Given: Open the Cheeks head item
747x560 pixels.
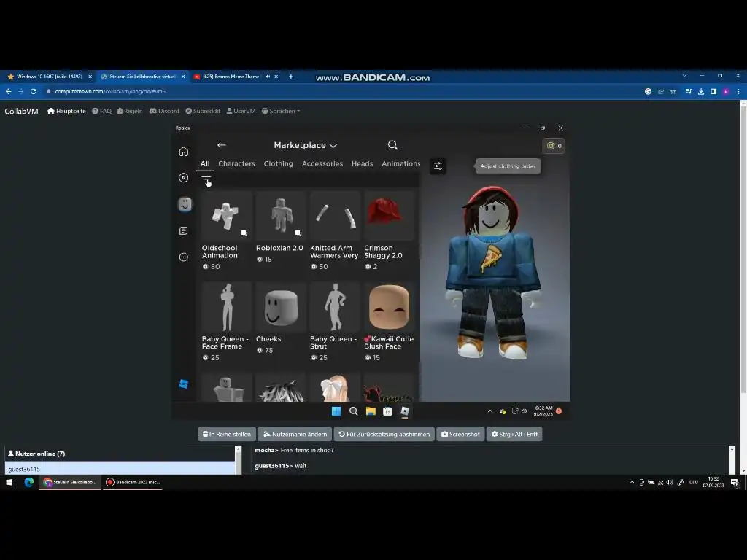Looking at the screenshot, I should 280,318.
